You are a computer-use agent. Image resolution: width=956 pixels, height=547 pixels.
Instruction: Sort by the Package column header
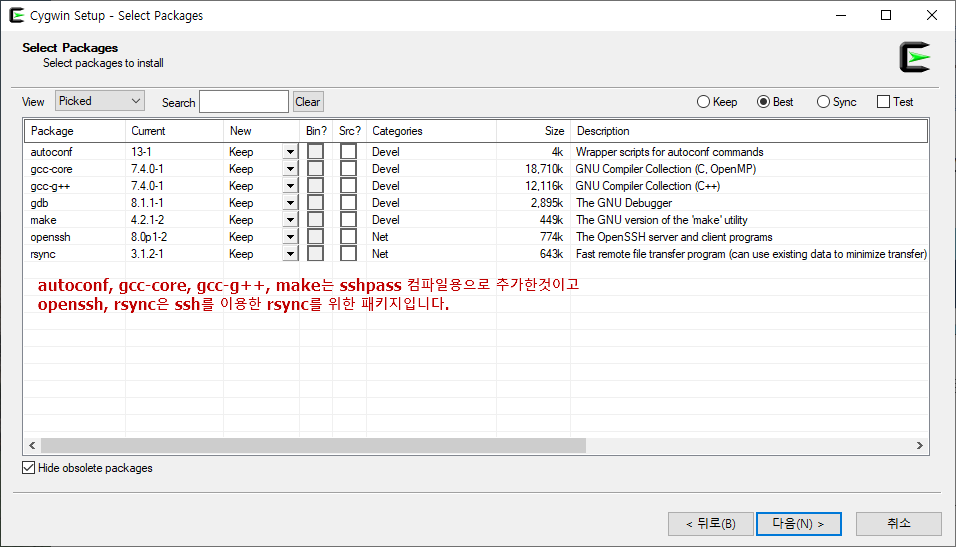[75, 131]
